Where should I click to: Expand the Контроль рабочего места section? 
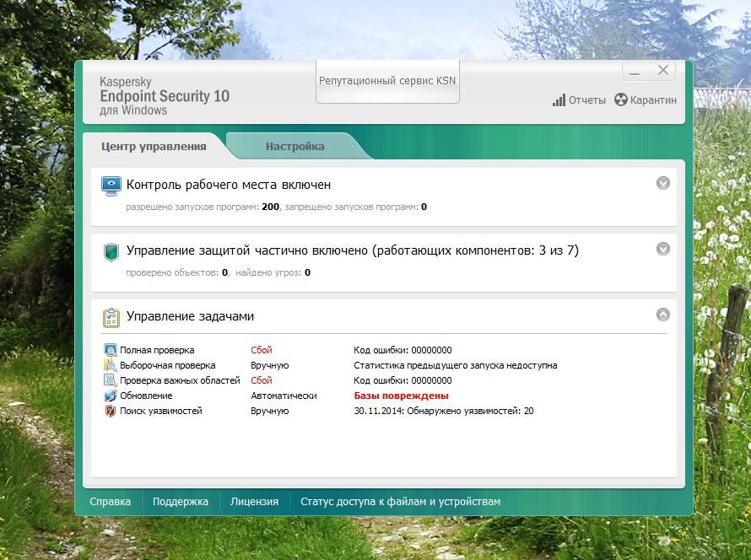663,183
